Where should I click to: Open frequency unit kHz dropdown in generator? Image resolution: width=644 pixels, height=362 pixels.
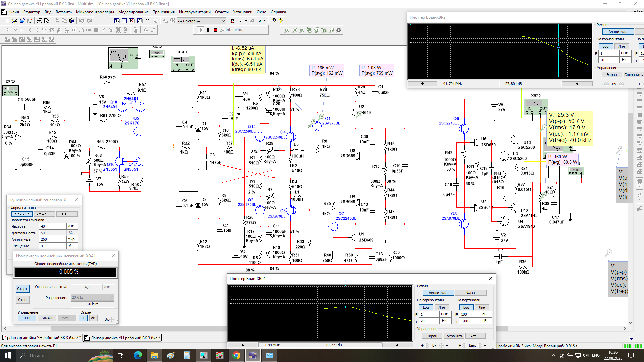pos(72,226)
